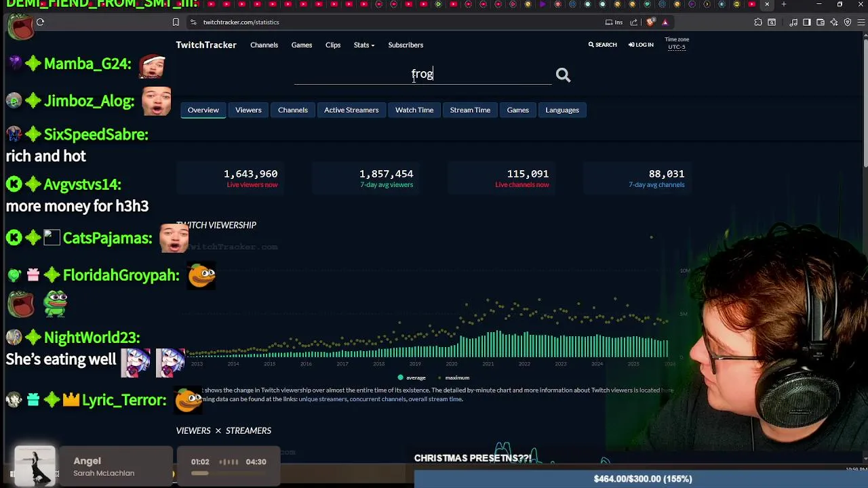Click the FloridahGroypah chat username
The image size is (868, 488).
(121, 275)
